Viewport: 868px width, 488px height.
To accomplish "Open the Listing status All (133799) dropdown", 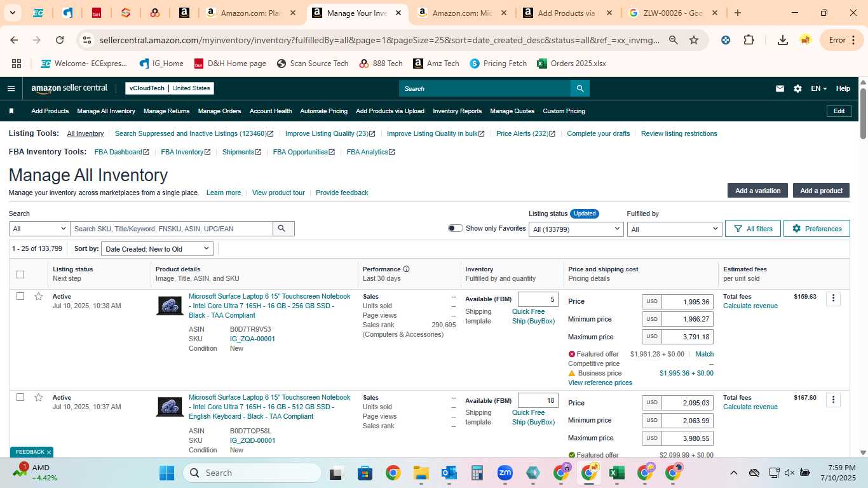I will coord(576,229).
